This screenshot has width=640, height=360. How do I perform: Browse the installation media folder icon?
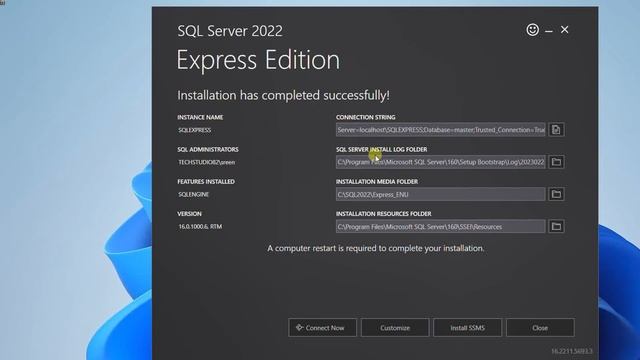coord(556,194)
